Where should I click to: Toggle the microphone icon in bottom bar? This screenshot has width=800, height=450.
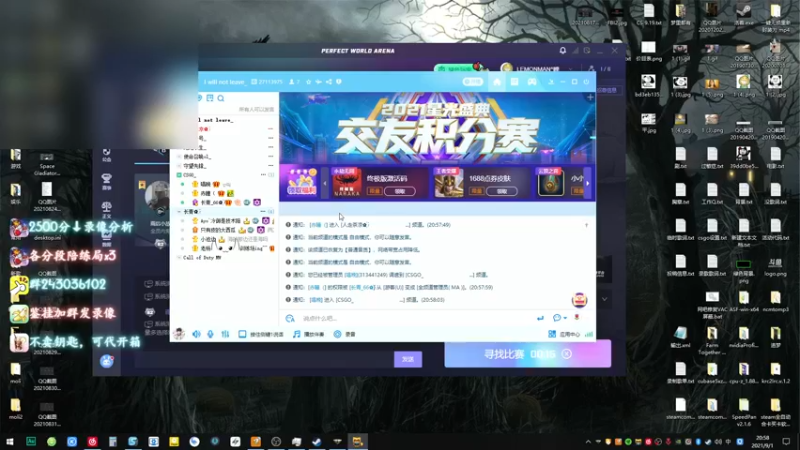pyautogui.click(x=210, y=334)
